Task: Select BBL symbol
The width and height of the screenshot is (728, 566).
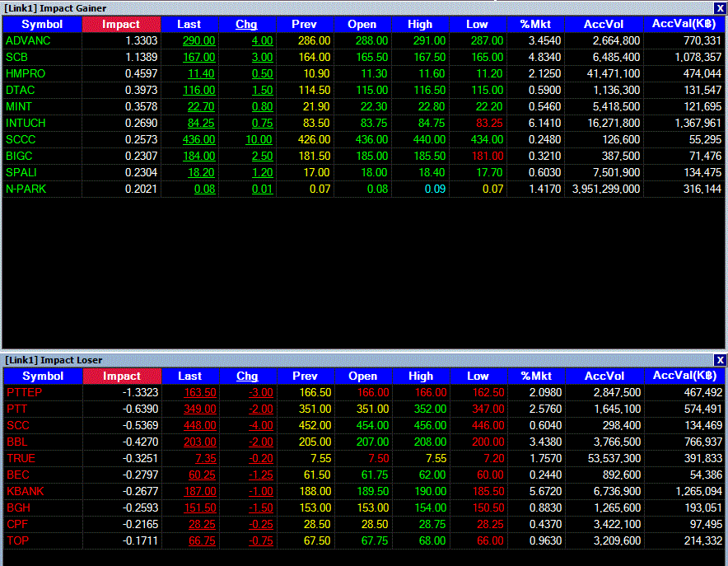Action: tap(17, 442)
